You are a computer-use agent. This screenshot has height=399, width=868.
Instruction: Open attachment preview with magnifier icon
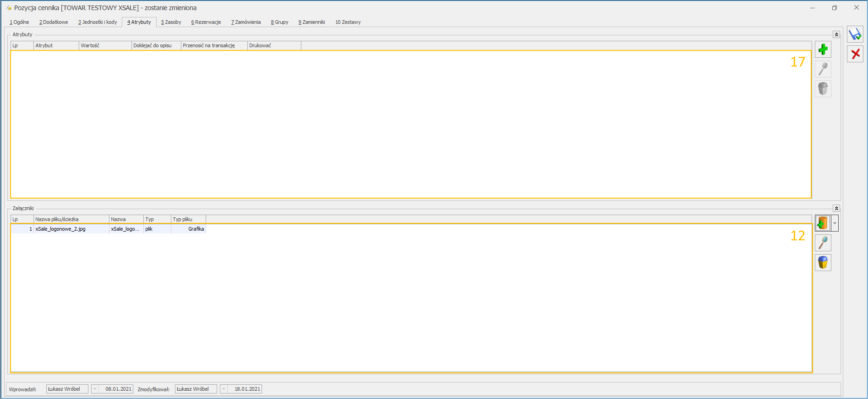point(823,243)
